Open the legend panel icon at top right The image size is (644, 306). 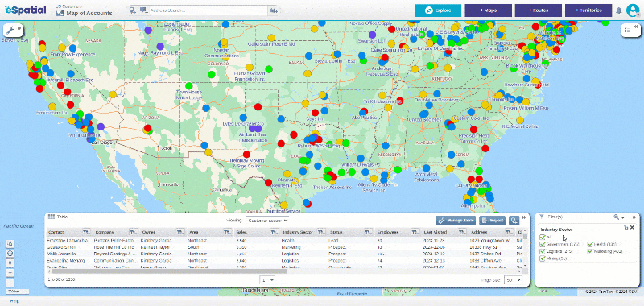click(x=627, y=30)
